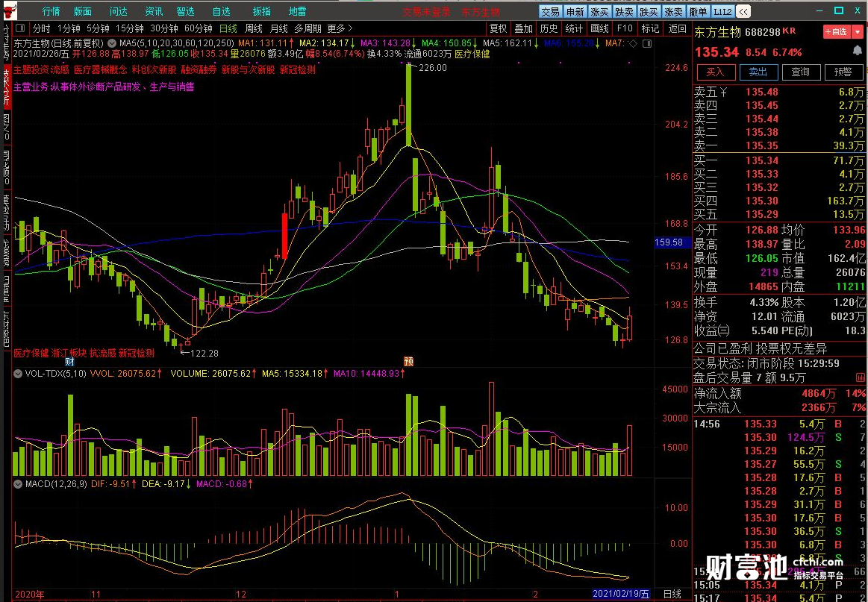Open the 智选 menu
The height and width of the screenshot is (602, 868).
pyautogui.click(x=186, y=11)
